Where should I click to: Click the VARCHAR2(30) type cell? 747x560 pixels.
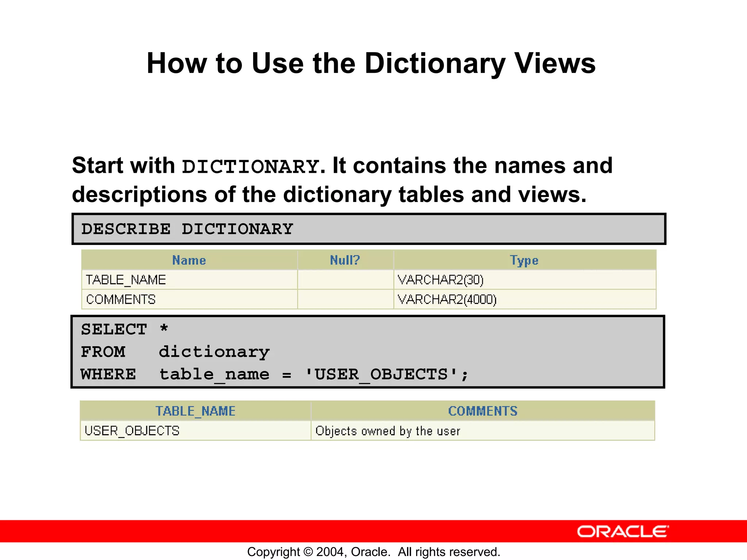441,280
